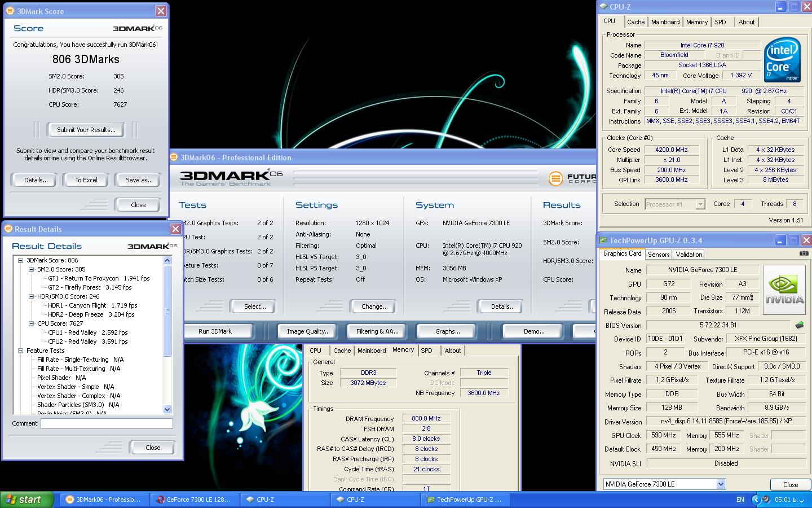Viewport: 812px width, 508px height.
Task: Open the CPU tab in lower CPU-Z window
Action: click(x=316, y=351)
